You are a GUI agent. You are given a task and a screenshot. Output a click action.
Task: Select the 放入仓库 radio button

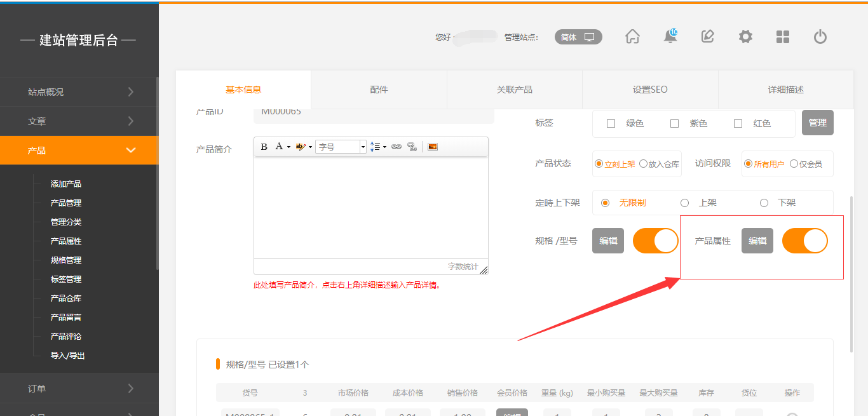[x=643, y=164]
